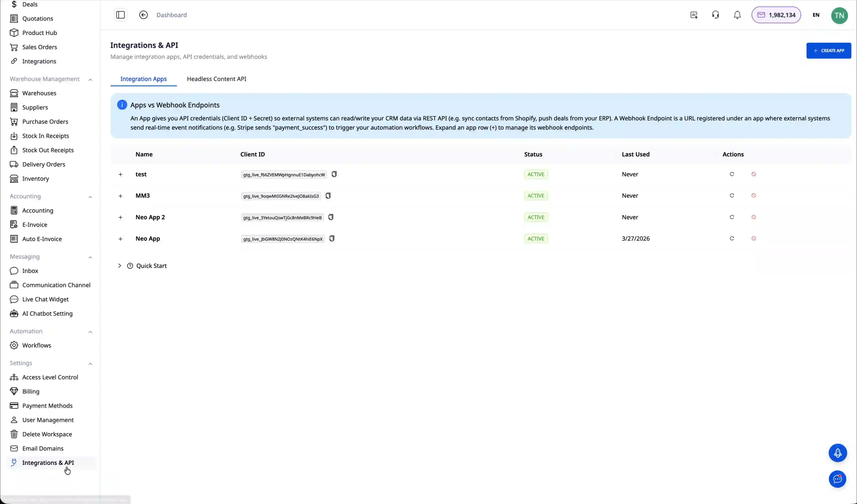Screen dimensions: 857x504
Task: Copy Neo App 2's Client ID
Action: pyautogui.click(x=331, y=217)
